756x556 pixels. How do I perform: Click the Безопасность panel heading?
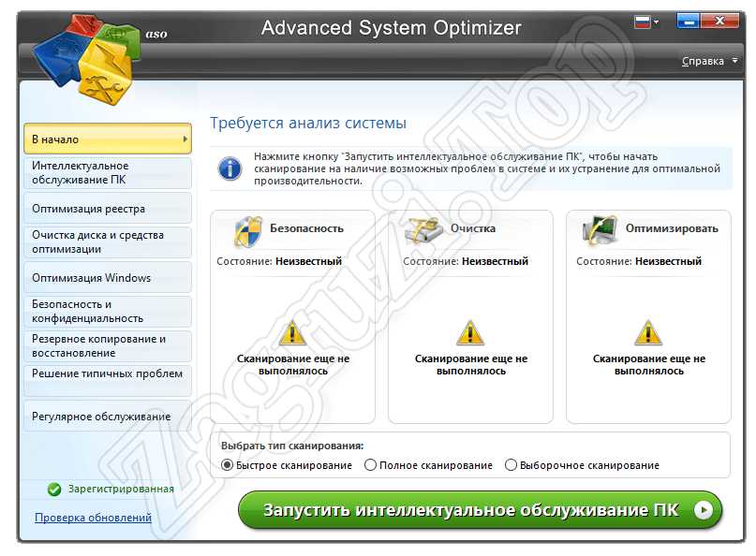tap(306, 228)
